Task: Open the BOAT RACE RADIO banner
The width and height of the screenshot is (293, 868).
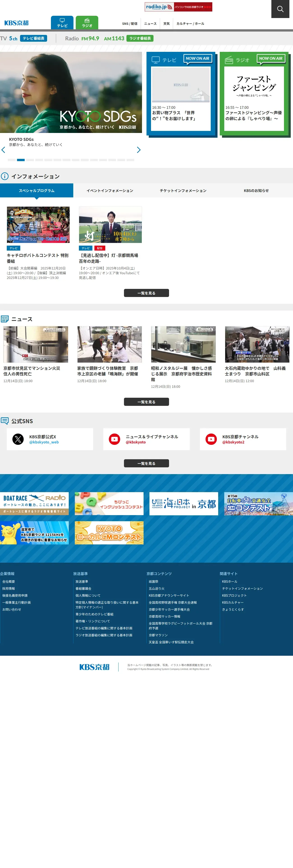Action: [x=34, y=503]
